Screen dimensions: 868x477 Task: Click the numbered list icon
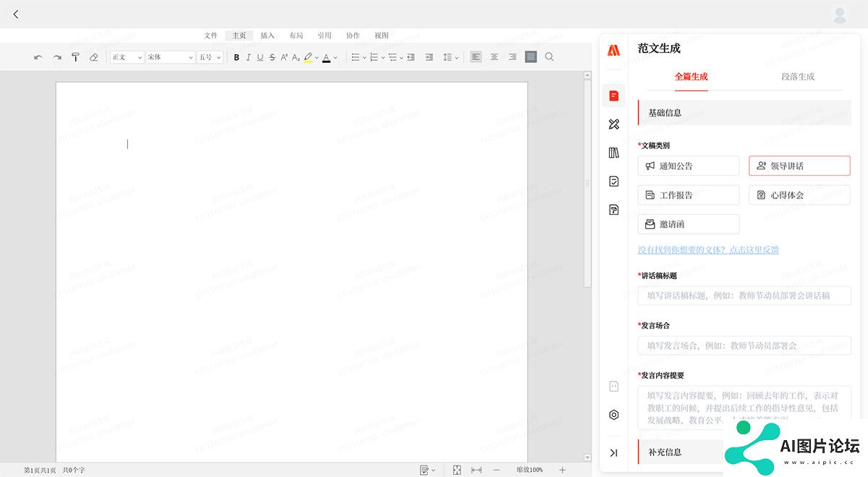[374, 57]
